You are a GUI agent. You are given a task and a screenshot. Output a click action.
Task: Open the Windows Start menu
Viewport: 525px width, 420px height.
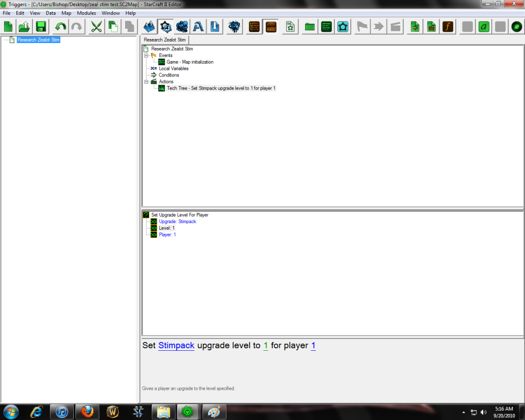[x=10, y=412]
